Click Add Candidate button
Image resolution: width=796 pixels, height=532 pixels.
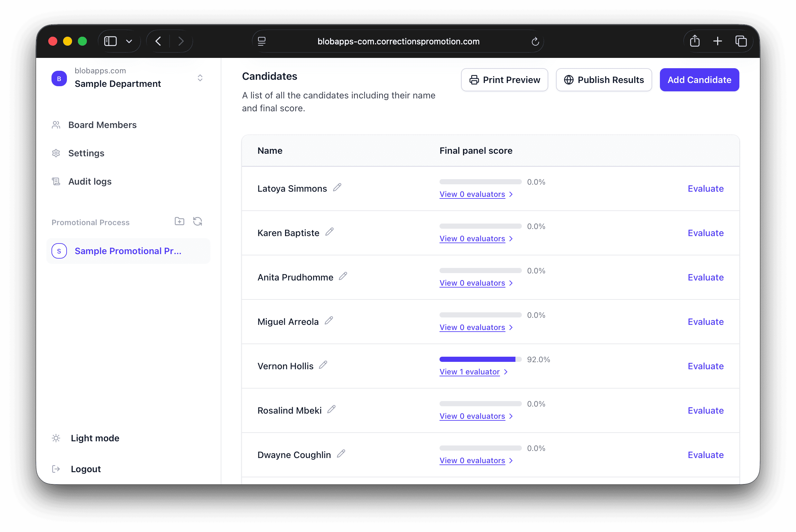point(699,80)
